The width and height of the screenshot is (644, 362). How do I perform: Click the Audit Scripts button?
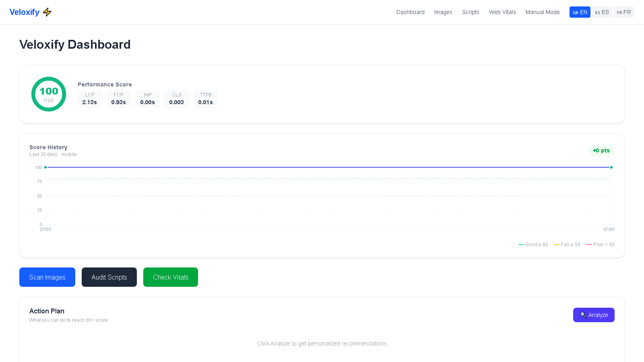(x=109, y=277)
